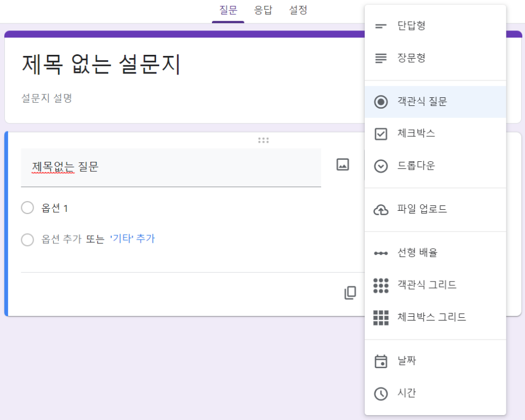Edit the form title 제목 없는 설문지
Image resolution: width=525 pixels, height=420 pixels.
(101, 64)
